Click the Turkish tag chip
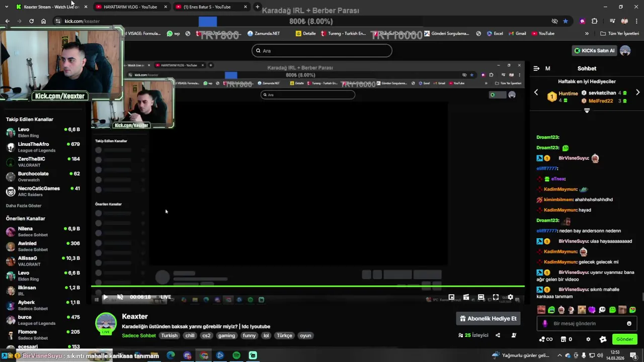The width and height of the screenshot is (644, 362). coord(170,335)
